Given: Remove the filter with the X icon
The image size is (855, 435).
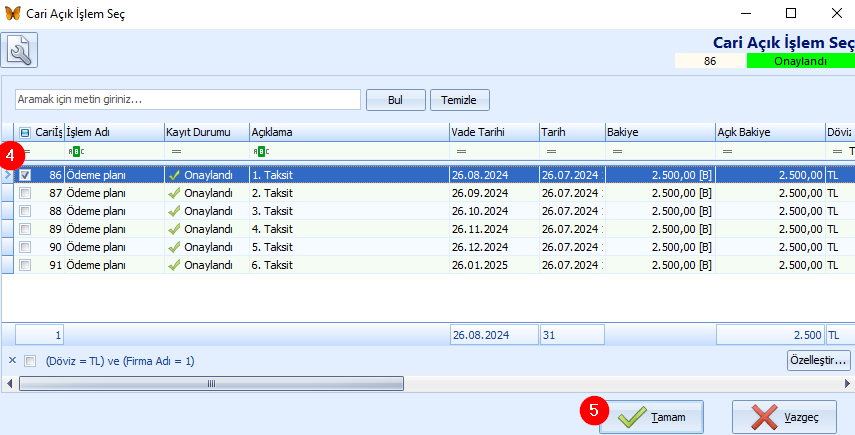Looking at the screenshot, I should click(x=13, y=360).
